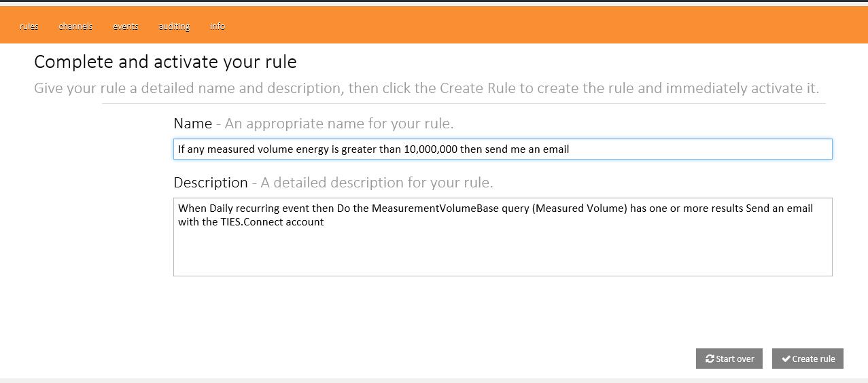Click "An appropriate name for your rule" hint

(338, 124)
